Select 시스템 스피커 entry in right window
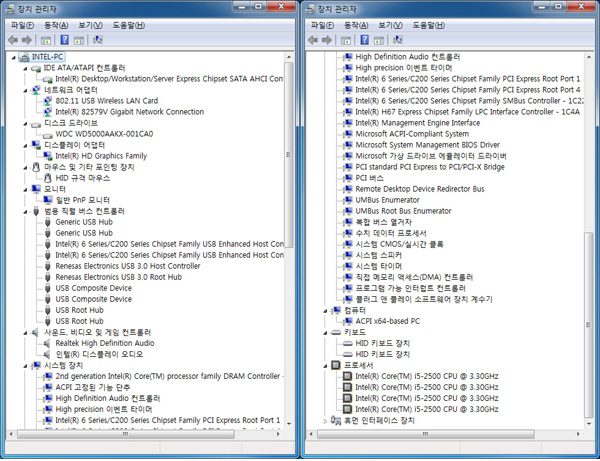The width and height of the screenshot is (600, 461). (378, 256)
